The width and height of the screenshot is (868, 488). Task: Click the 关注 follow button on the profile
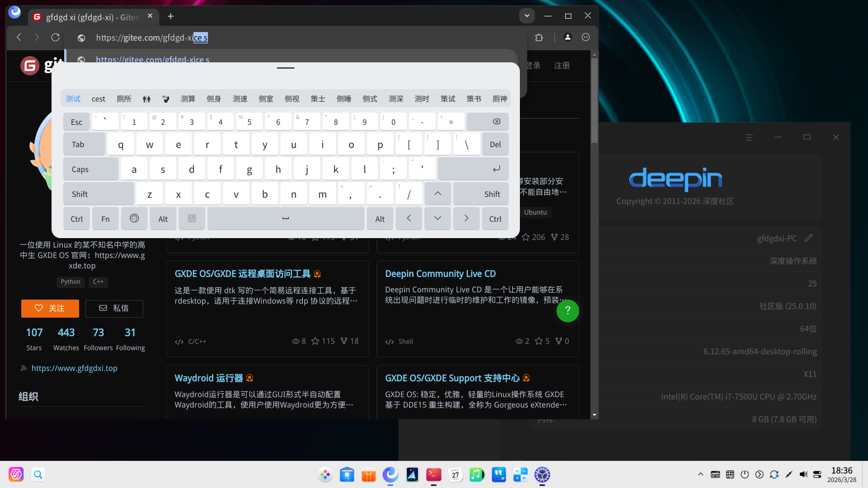tap(50, 308)
